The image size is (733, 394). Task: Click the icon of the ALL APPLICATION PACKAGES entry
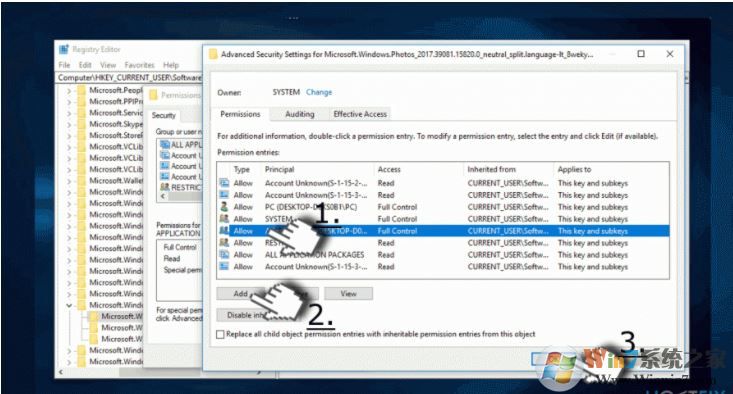pos(224,255)
